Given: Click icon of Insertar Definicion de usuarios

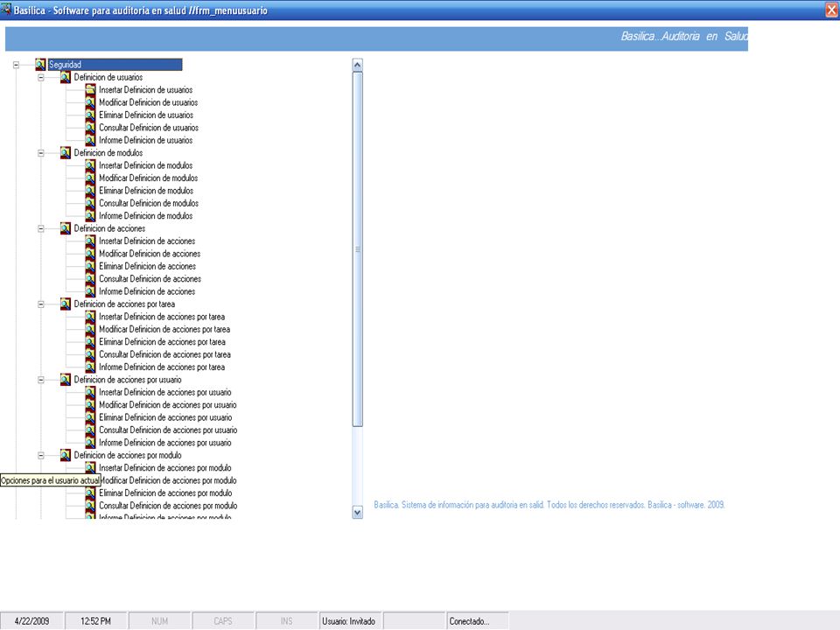Looking at the screenshot, I should coord(90,90).
